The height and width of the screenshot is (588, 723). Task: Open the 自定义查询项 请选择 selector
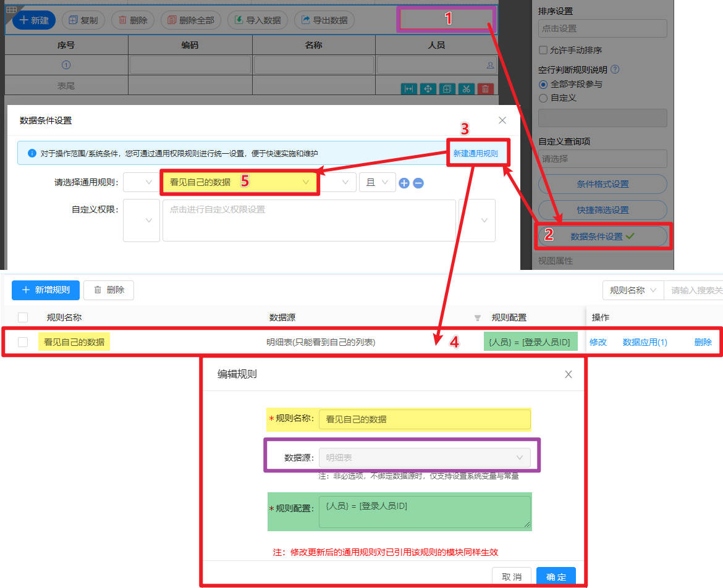602,159
